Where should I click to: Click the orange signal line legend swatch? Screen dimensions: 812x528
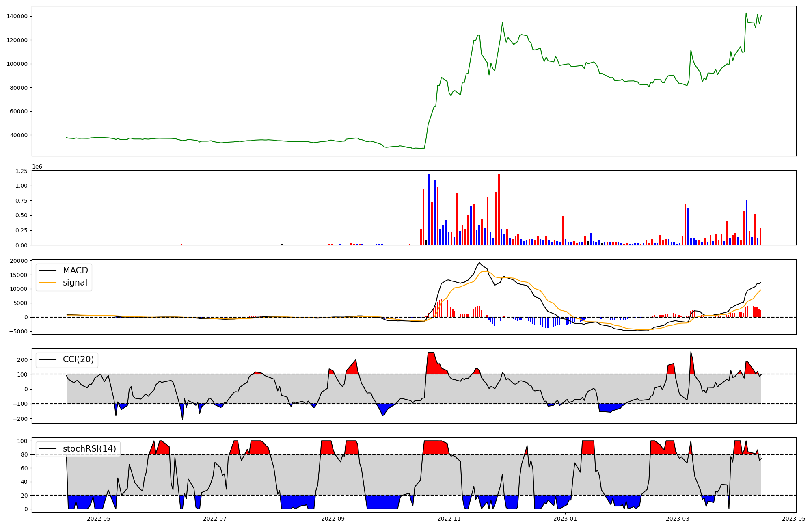(48, 283)
